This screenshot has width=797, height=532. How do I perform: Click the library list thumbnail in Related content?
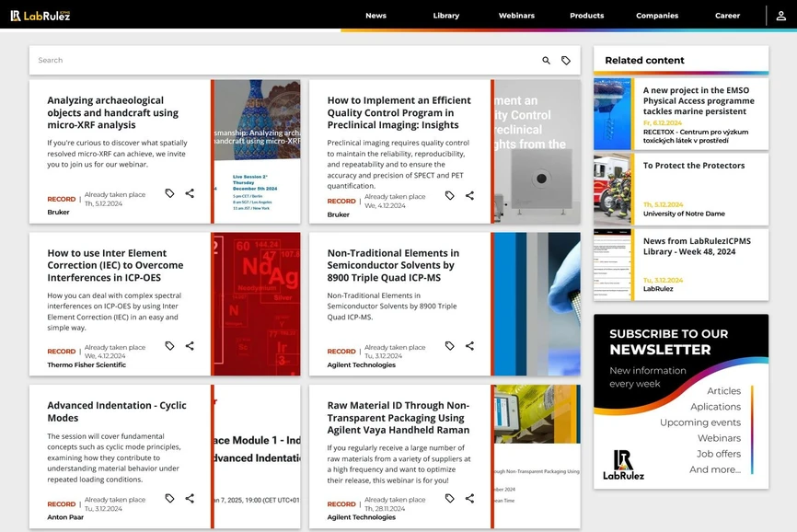(x=614, y=265)
